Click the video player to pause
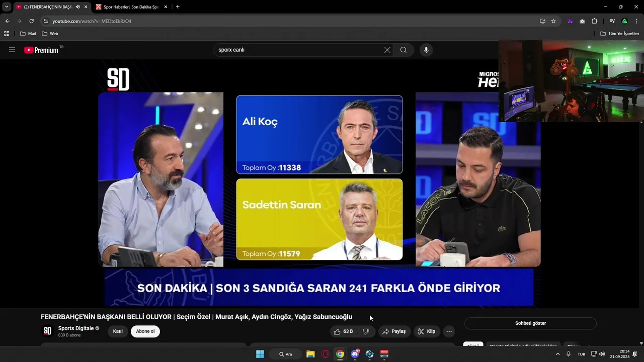 [319, 184]
